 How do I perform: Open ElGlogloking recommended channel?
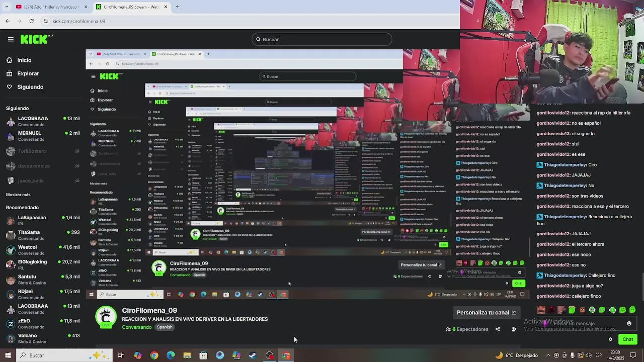[43, 264]
